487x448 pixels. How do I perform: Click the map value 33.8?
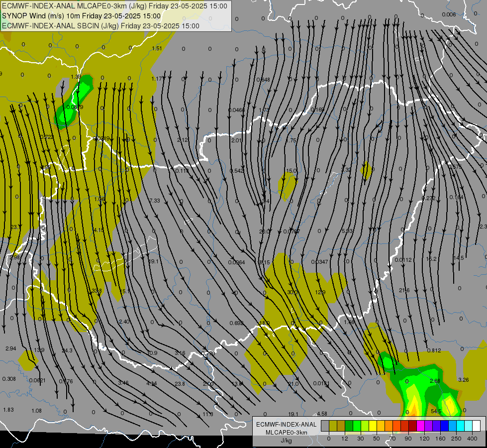click(x=97, y=291)
